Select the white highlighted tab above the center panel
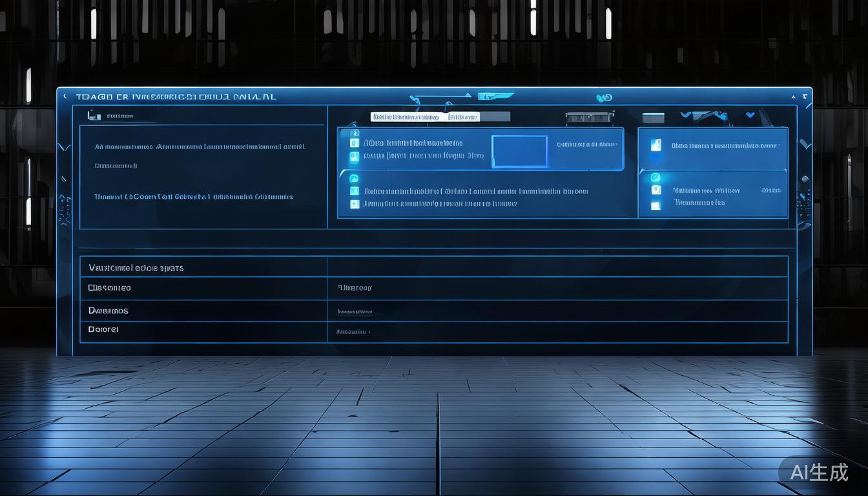Screen dimensions: 868x496 pos(406,117)
